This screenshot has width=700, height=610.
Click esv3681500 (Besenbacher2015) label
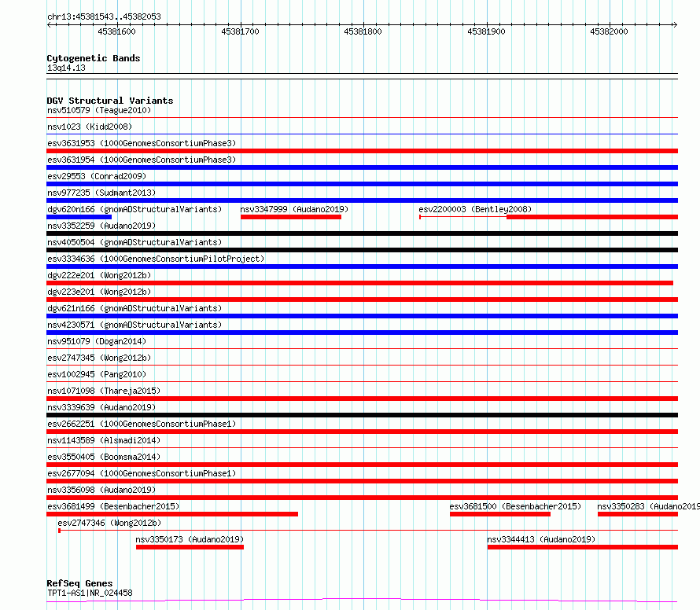pos(516,506)
